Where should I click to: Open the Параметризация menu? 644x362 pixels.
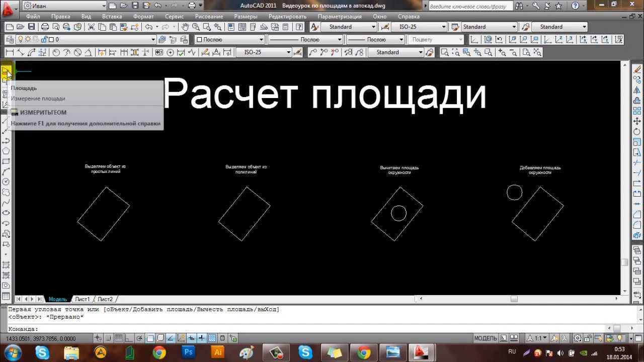point(340,17)
